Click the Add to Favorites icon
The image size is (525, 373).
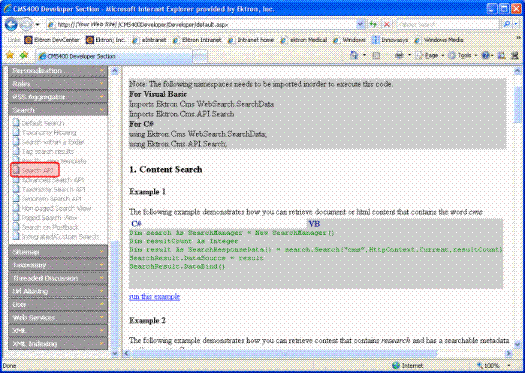pyautogui.click(x=23, y=55)
